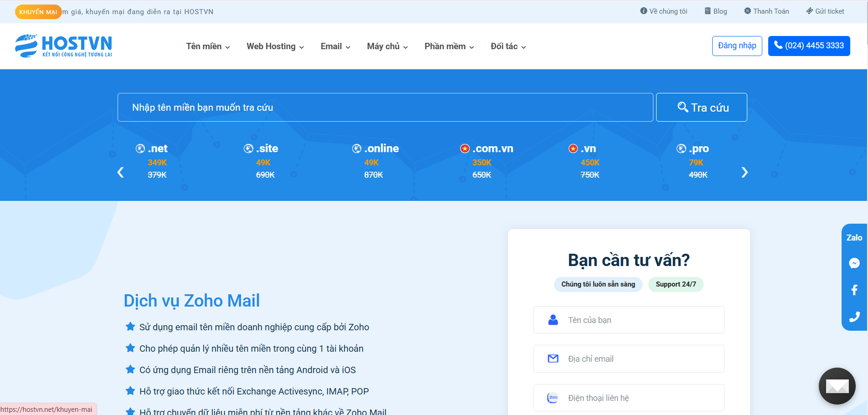Click the phone call icon in sidebar
The height and width of the screenshot is (415, 868).
[x=854, y=317]
